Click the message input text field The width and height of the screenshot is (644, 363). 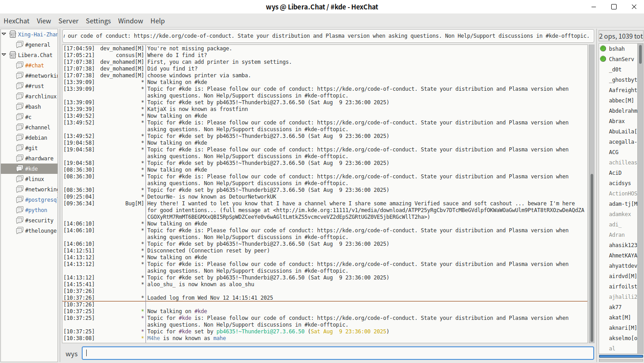point(338,353)
